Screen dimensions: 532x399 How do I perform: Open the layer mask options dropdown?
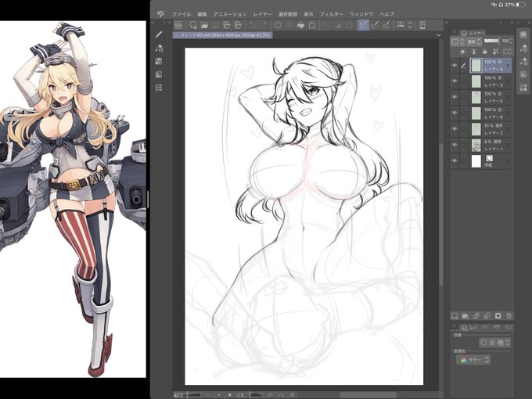click(508, 52)
